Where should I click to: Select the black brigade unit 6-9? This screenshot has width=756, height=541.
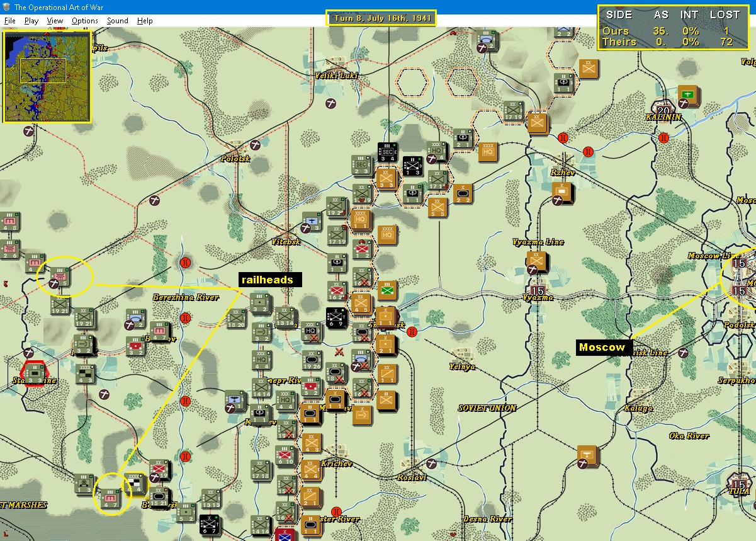pyautogui.click(x=336, y=318)
